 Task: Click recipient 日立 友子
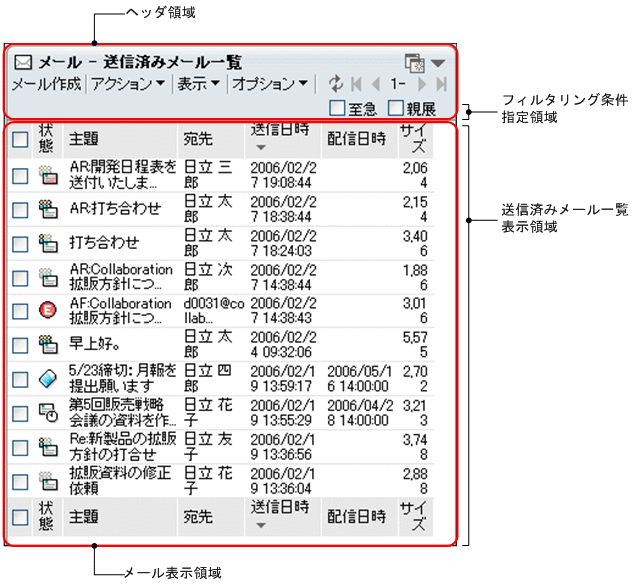208,447
